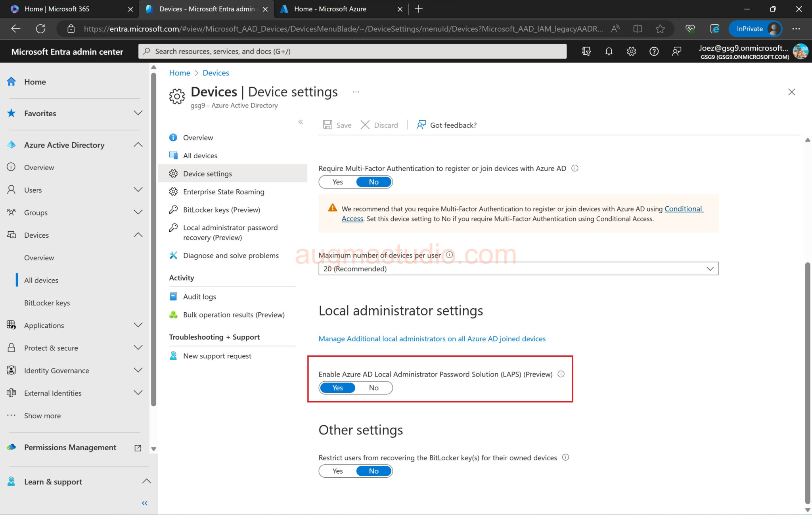812x515 pixels.
Task: Open Bulk operation results (Preview)
Action: pos(234,314)
